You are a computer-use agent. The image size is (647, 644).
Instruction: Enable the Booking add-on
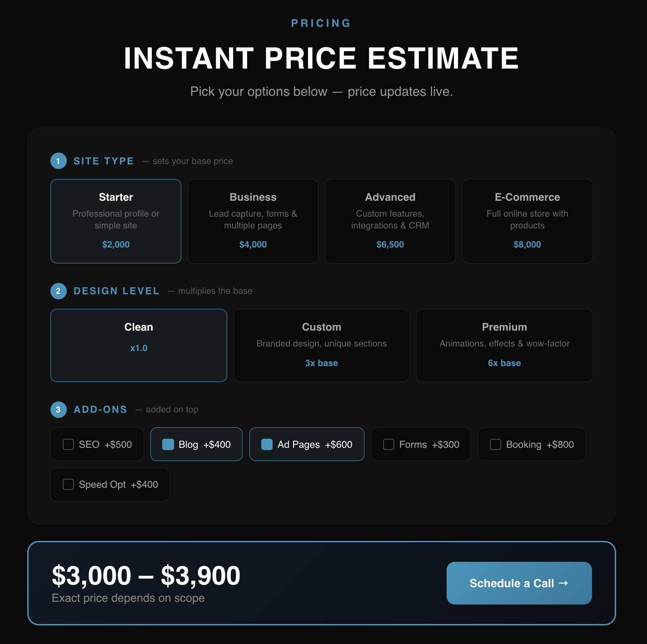(496, 444)
